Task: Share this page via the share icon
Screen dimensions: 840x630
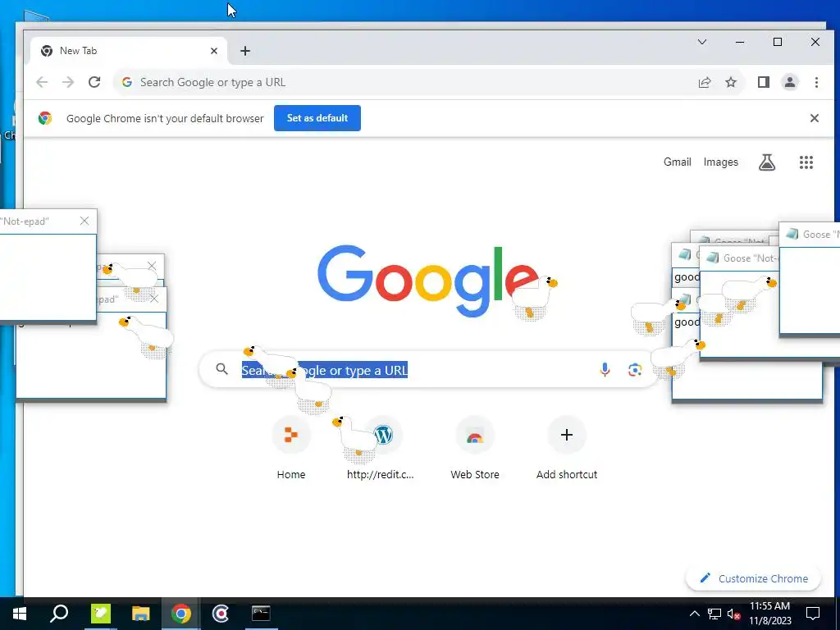Action: (x=705, y=82)
